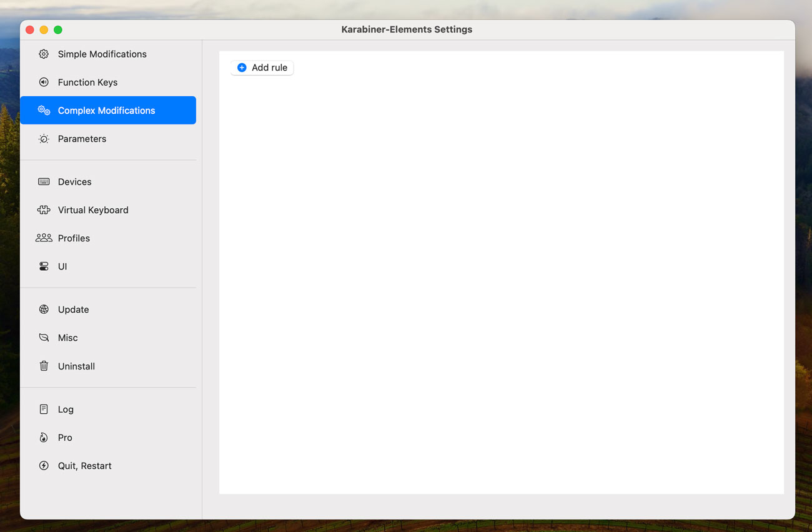Click the Function Keys speaker icon

pyautogui.click(x=44, y=82)
